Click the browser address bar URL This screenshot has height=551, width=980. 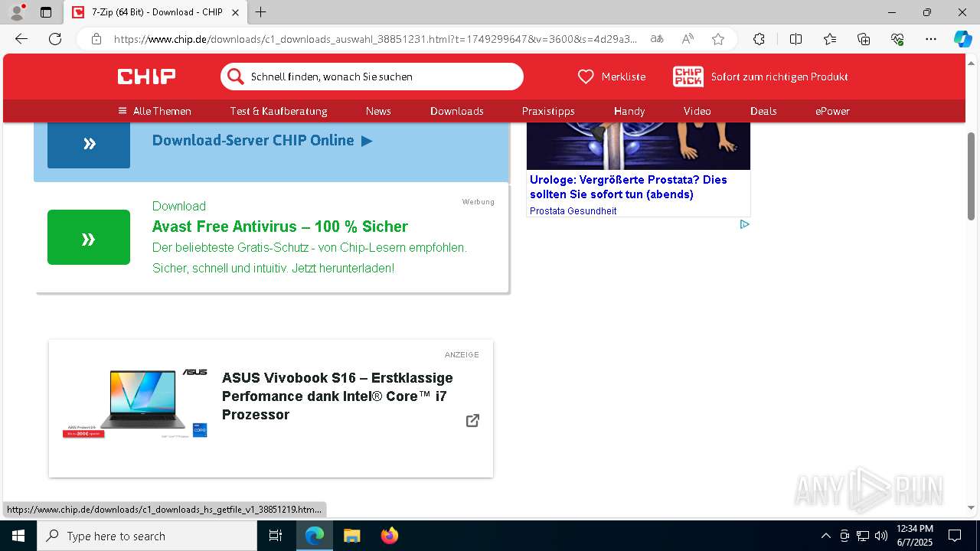[x=375, y=39]
